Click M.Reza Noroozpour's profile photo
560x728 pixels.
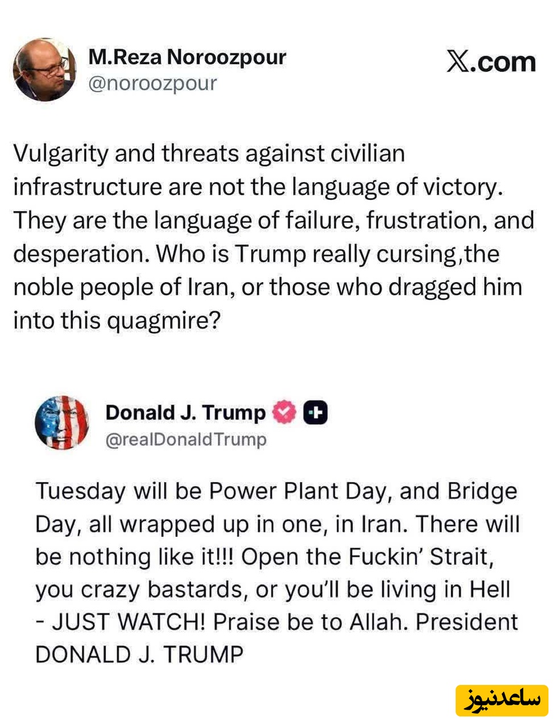pyautogui.click(x=44, y=72)
